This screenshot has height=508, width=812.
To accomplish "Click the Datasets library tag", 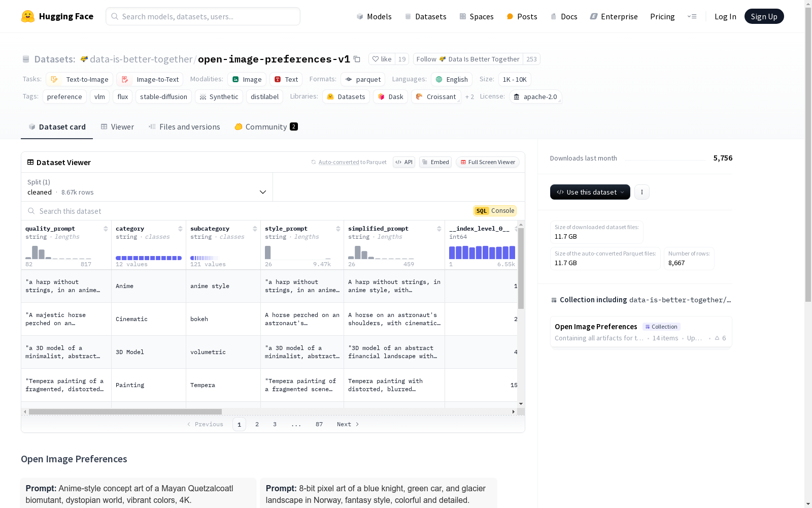I will (x=346, y=97).
